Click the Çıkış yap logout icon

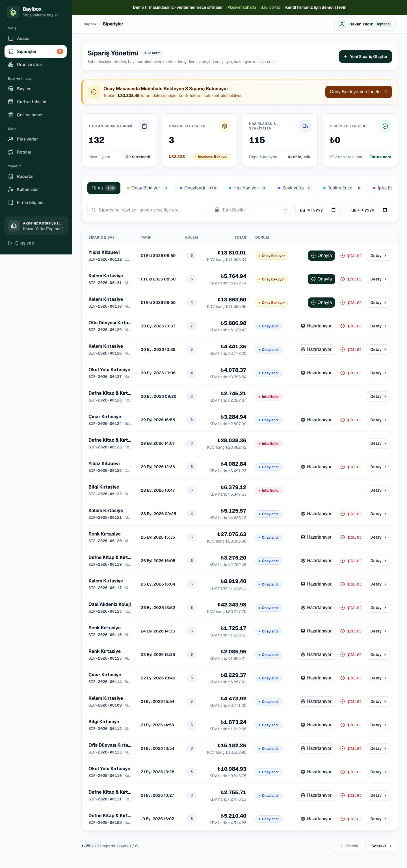click(10, 243)
